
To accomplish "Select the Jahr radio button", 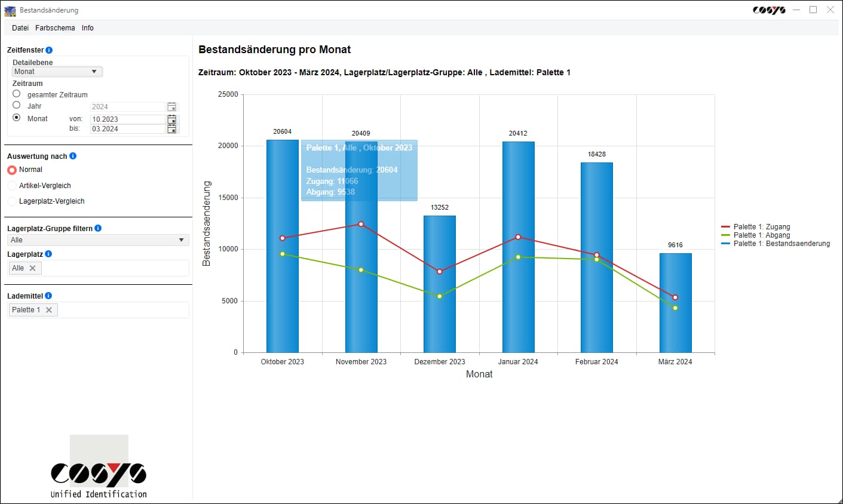I will (x=17, y=105).
